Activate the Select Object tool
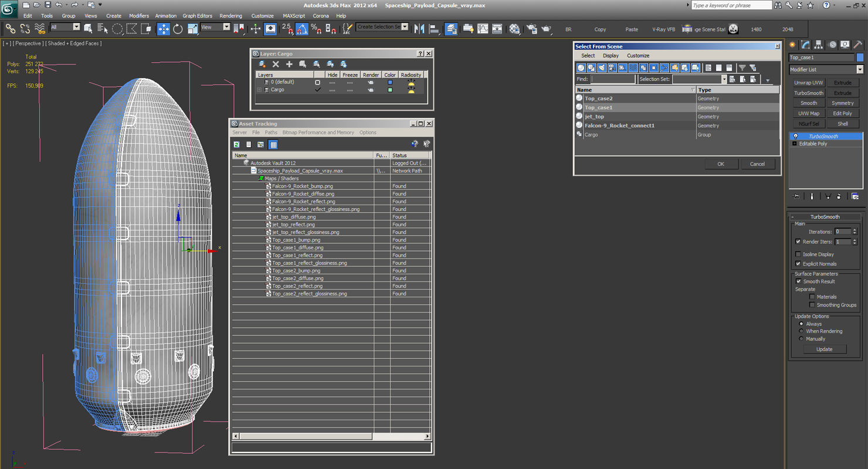868x469 pixels. click(x=89, y=29)
